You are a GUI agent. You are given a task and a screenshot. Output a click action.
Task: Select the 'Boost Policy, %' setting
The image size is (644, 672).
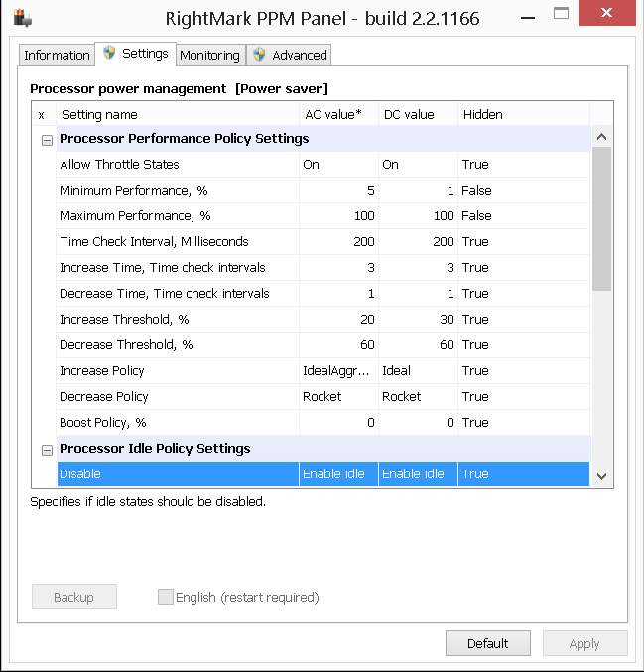(x=323, y=422)
